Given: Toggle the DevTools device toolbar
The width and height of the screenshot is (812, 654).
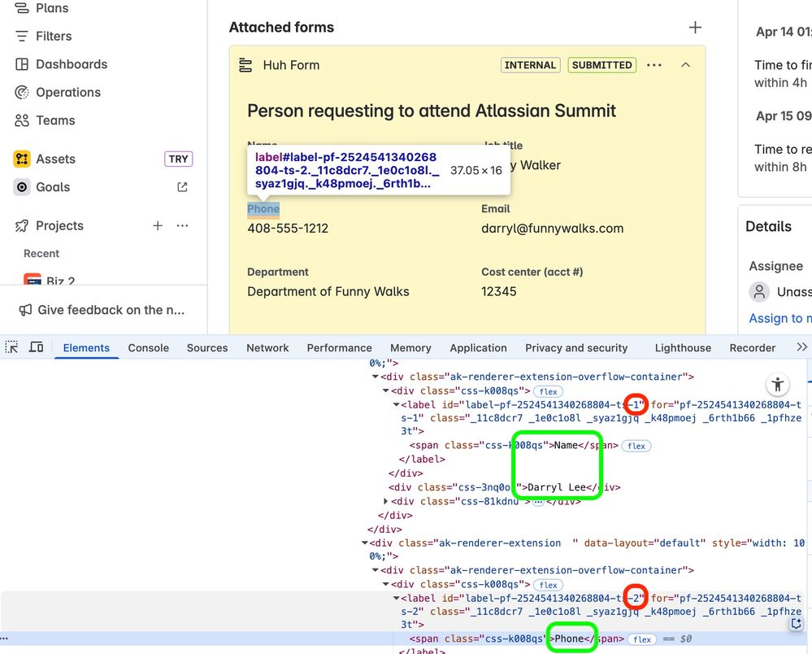Looking at the screenshot, I should (36, 347).
